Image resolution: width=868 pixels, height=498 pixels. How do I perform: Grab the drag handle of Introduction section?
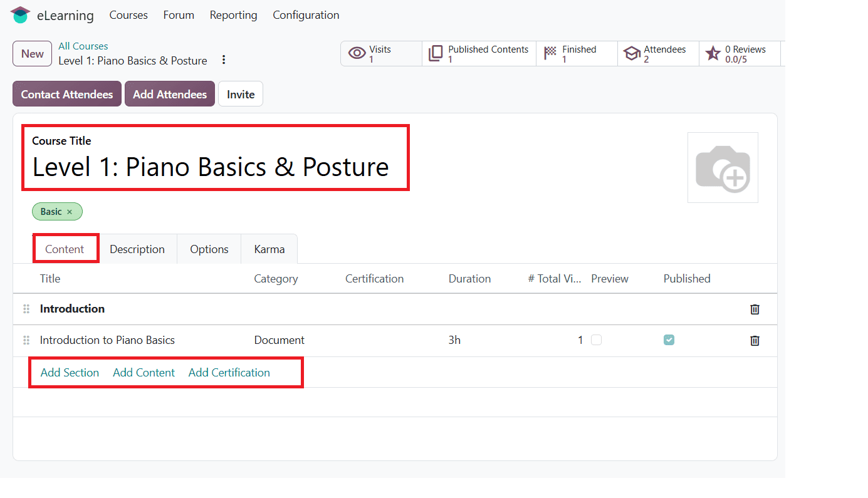[26, 309]
